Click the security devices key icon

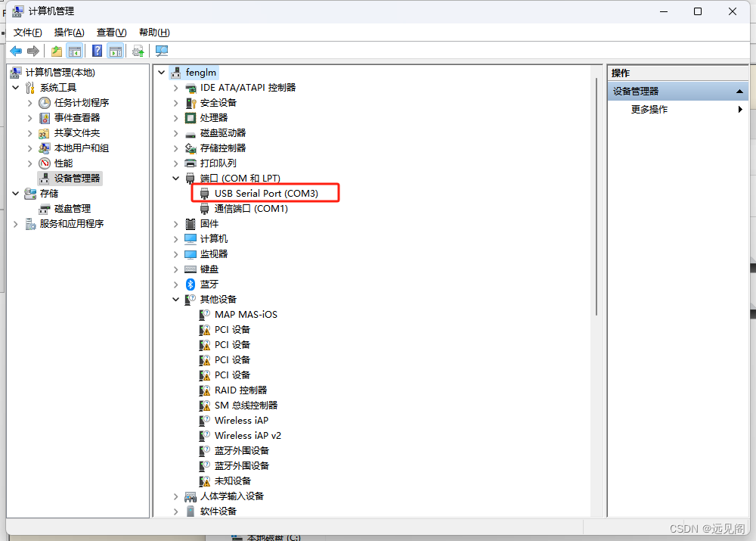tap(191, 103)
